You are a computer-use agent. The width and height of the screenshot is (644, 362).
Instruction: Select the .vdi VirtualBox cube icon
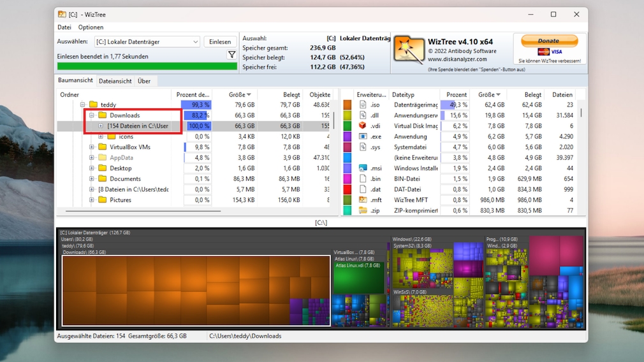click(x=362, y=126)
